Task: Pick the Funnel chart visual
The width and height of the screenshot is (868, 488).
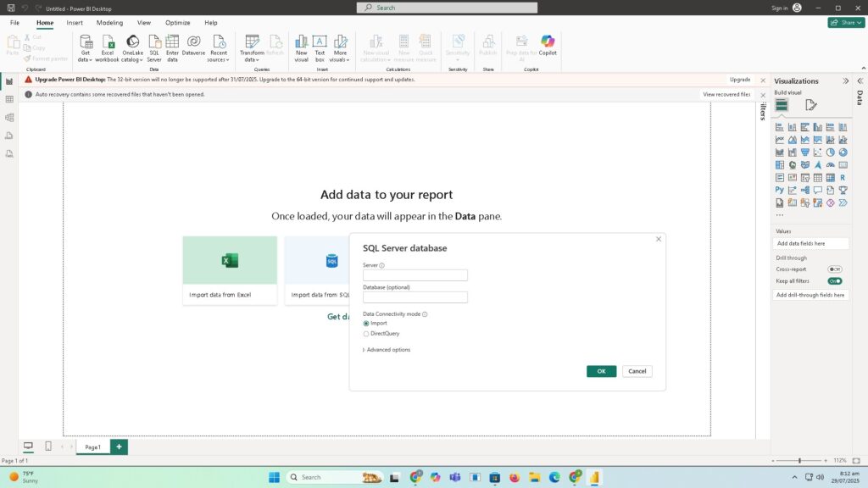Action: point(805,152)
